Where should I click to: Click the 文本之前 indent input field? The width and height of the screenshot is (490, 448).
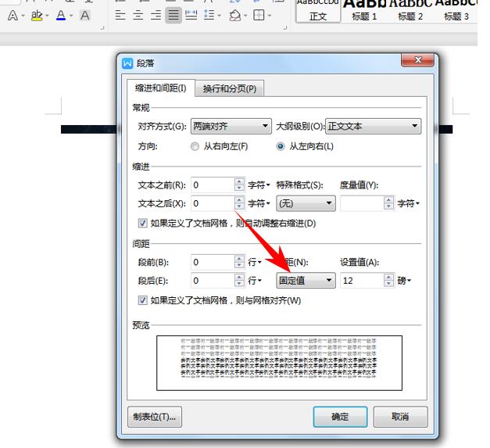pyautogui.click(x=213, y=185)
